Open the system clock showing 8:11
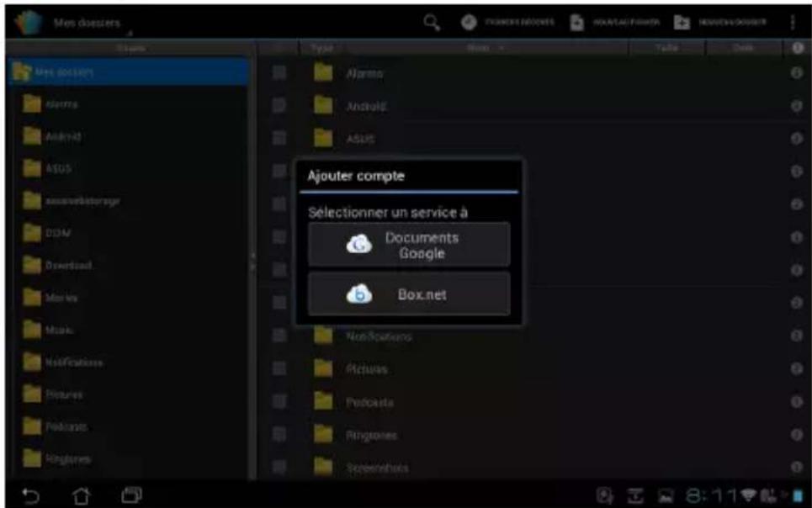This screenshot has width=812, height=508. 711,496
